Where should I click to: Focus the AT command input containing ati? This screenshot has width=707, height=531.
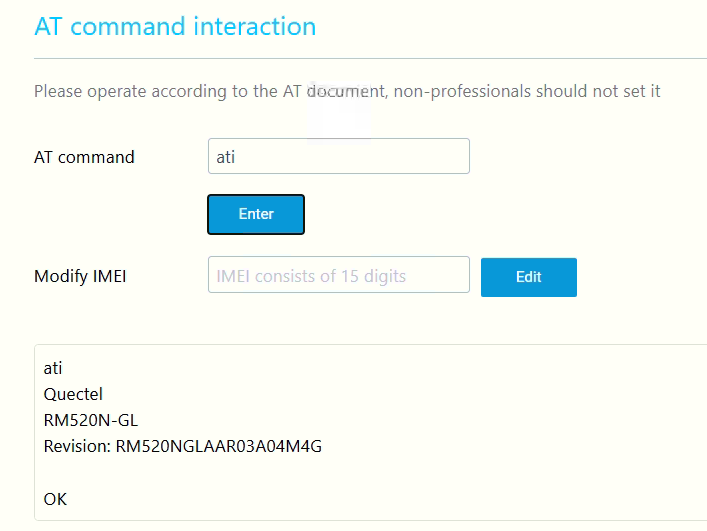pyautogui.click(x=338, y=156)
